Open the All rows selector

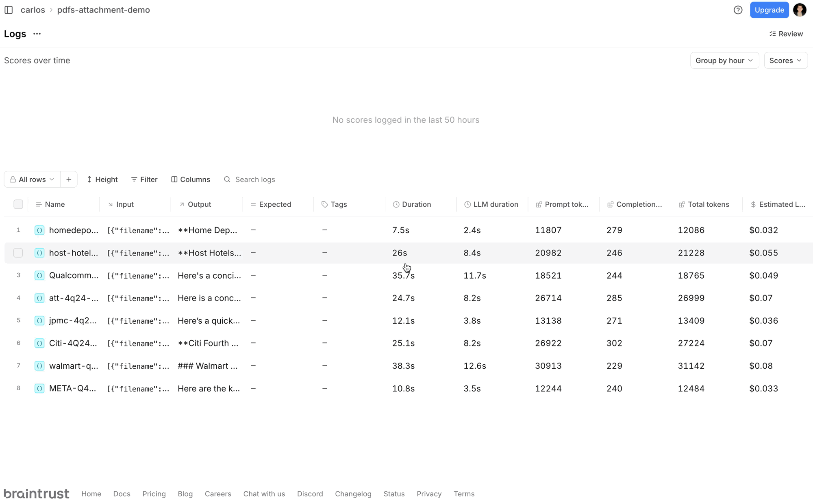(x=32, y=179)
